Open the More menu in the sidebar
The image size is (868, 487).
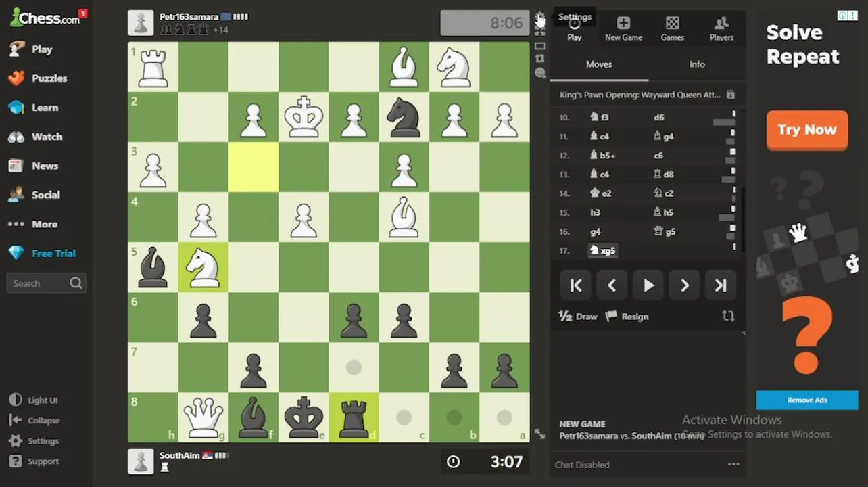coord(33,224)
